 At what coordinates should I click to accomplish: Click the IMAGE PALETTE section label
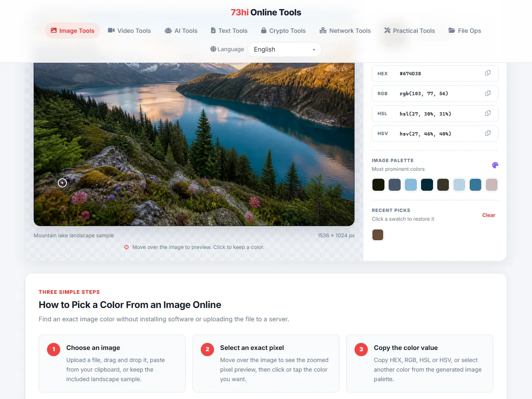[393, 160]
